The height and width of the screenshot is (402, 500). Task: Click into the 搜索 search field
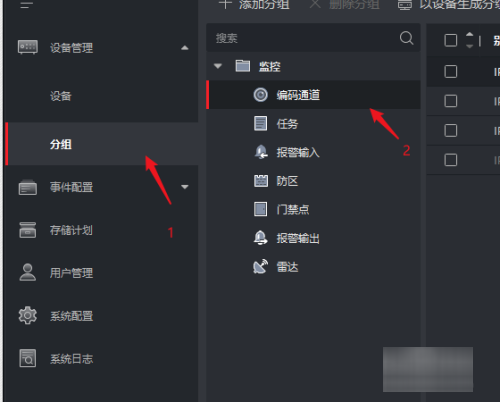point(302,38)
